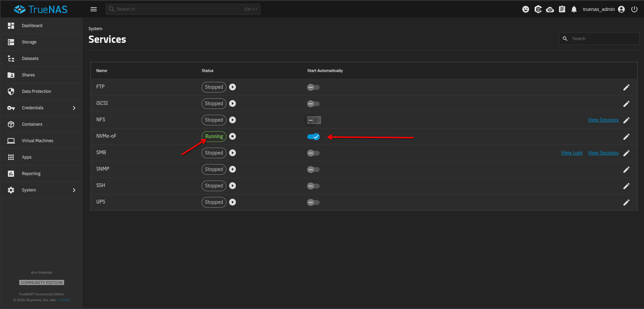The height and width of the screenshot is (309, 644).
Task: Enable auto-start for SMB service
Action: pos(313,153)
